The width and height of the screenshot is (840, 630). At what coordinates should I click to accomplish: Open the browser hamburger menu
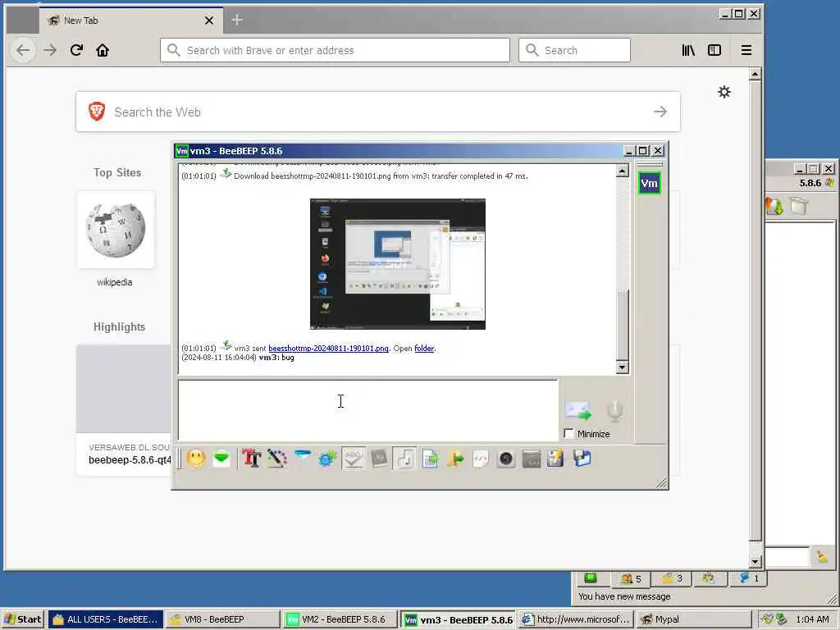746,50
